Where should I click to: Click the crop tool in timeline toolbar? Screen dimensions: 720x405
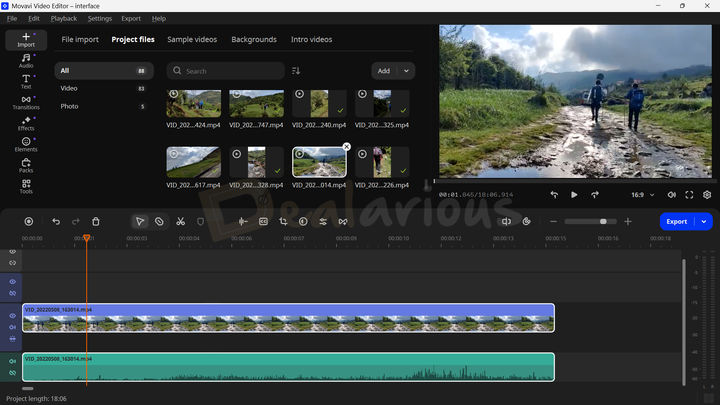pyautogui.click(x=284, y=221)
